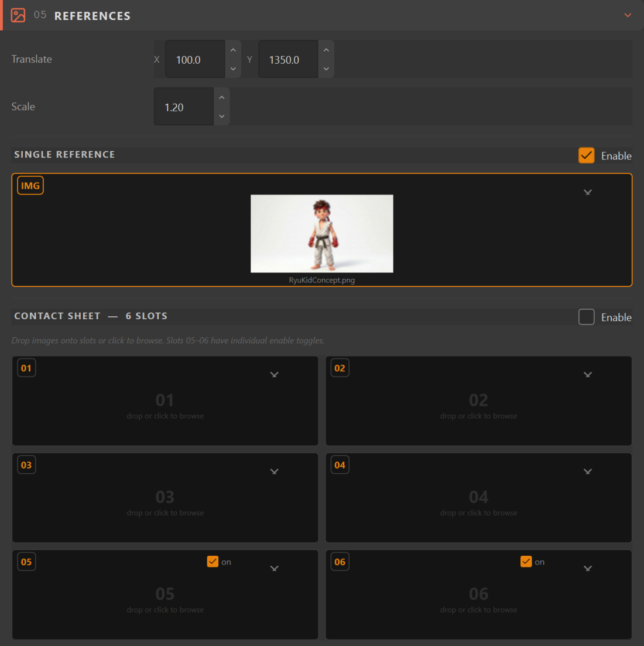This screenshot has width=644, height=646.
Task: Click the contact sheet drop images hint text
Action: 168,341
